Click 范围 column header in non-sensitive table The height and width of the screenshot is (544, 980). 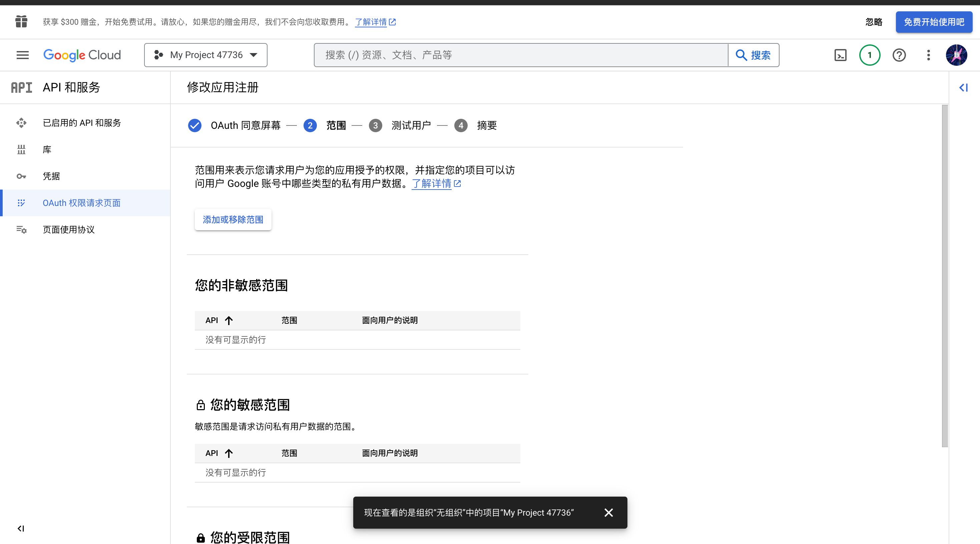click(289, 320)
